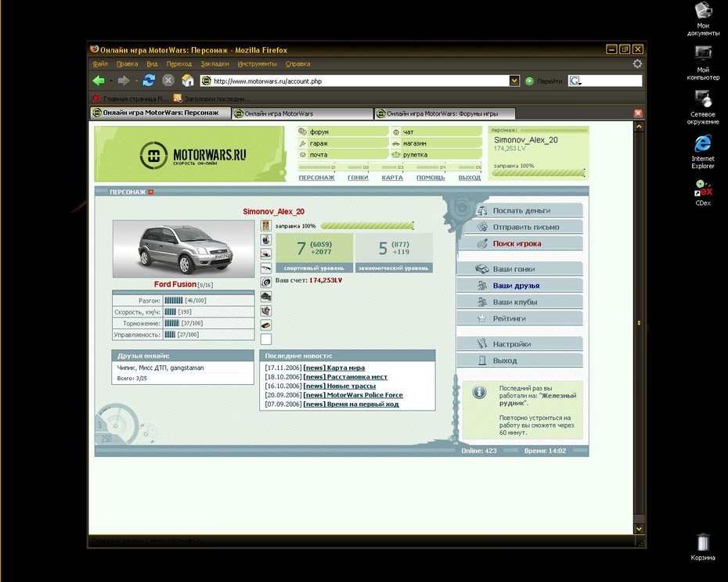
Task: Click the green Перейти go icon
Action: coord(529,81)
